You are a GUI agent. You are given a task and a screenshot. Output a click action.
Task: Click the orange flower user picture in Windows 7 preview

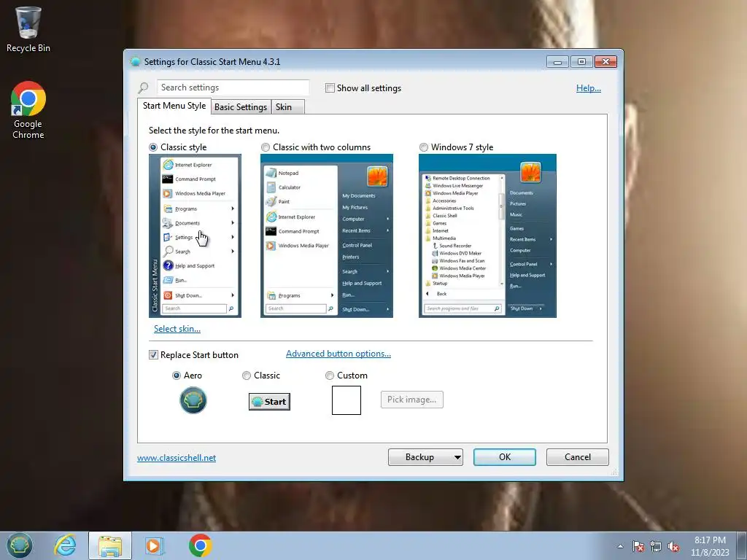pyautogui.click(x=530, y=172)
